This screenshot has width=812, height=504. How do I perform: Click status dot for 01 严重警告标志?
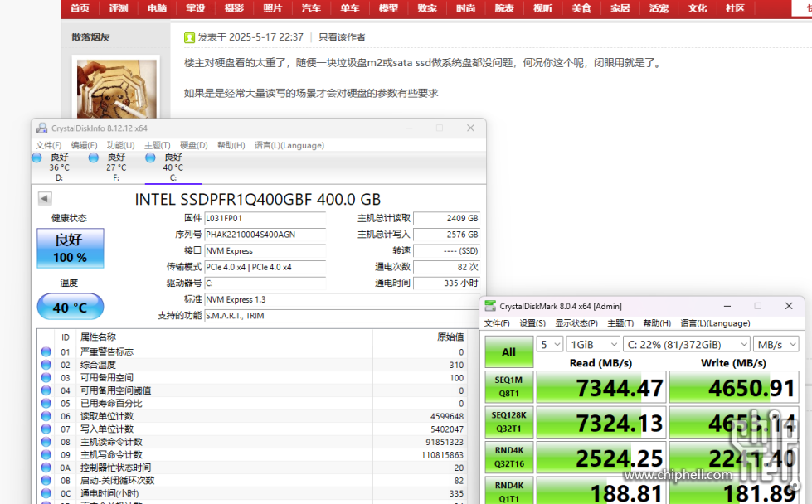click(x=46, y=351)
